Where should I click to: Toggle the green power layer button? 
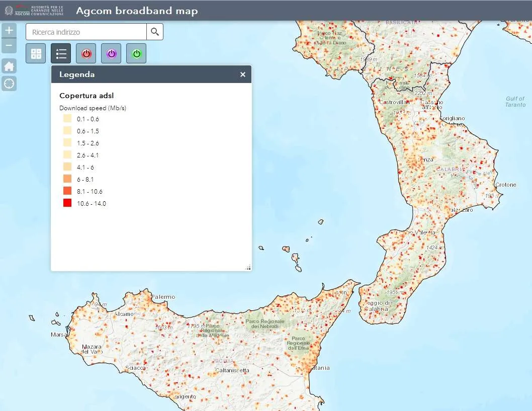pos(136,53)
